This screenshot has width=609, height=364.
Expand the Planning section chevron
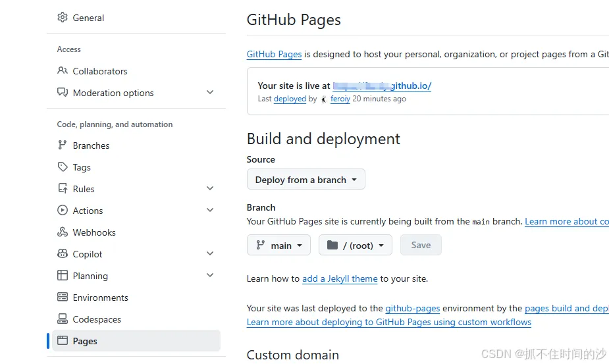[210, 275]
